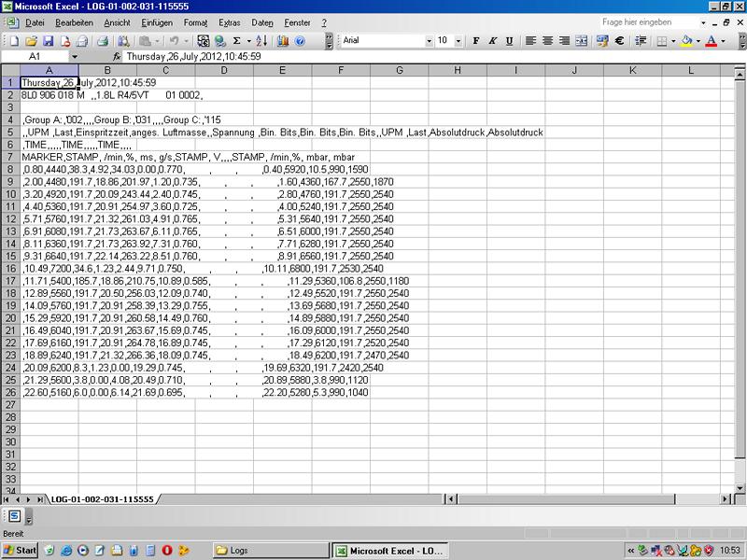The image size is (747, 560).
Task: Open the Arial font name dropdown
Action: tap(429, 41)
